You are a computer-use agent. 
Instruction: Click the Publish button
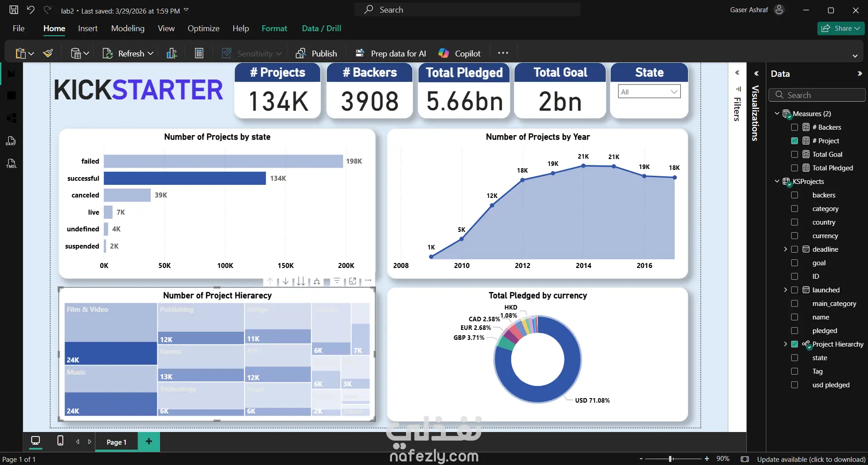coord(316,53)
